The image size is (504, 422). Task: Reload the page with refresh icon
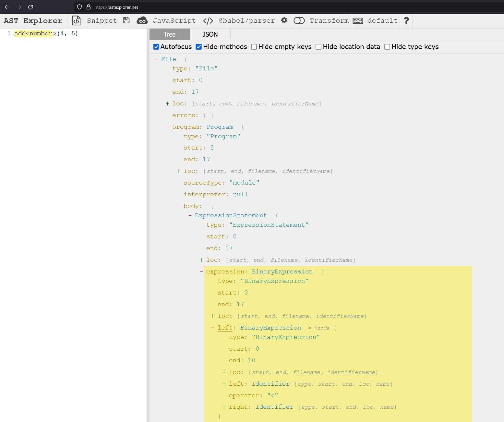click(x=30, y=7)
